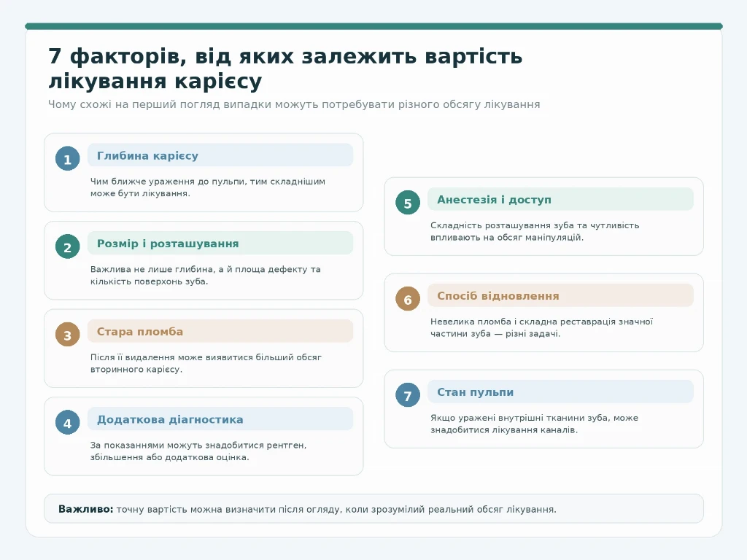The height and width of the screenshot is (560, 747).
Task: Click the bold 'Важливо:' label
Action: pyautogui.click(x=86, y=509)
